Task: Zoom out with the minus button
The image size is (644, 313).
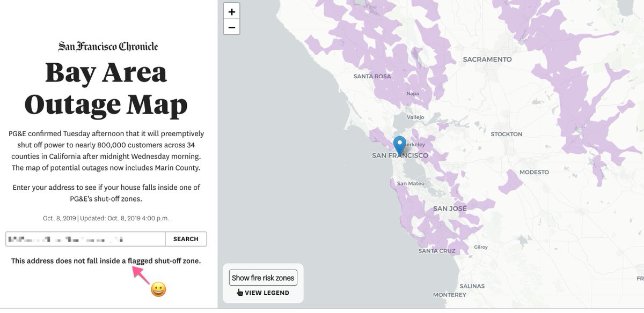Action: 231,27
